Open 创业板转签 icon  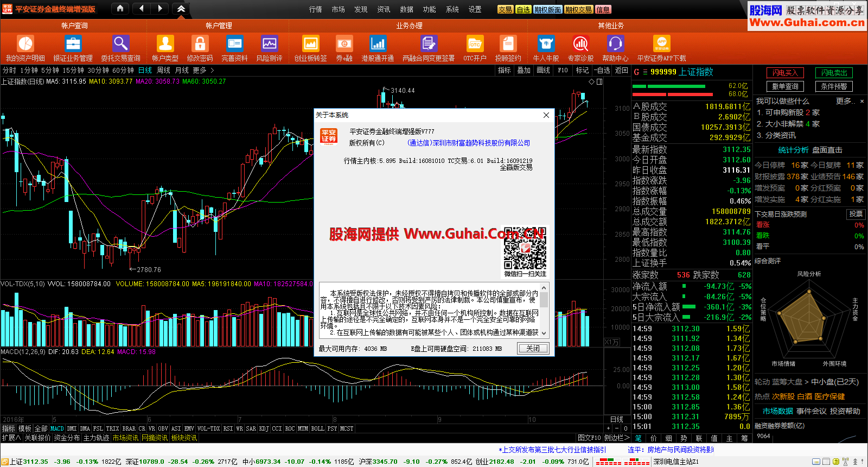[x=310, y=43]
